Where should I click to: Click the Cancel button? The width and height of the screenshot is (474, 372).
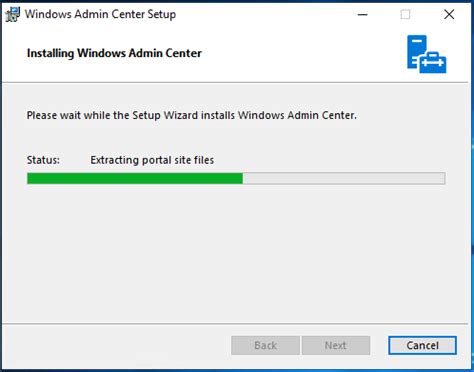tap(422, 345)
